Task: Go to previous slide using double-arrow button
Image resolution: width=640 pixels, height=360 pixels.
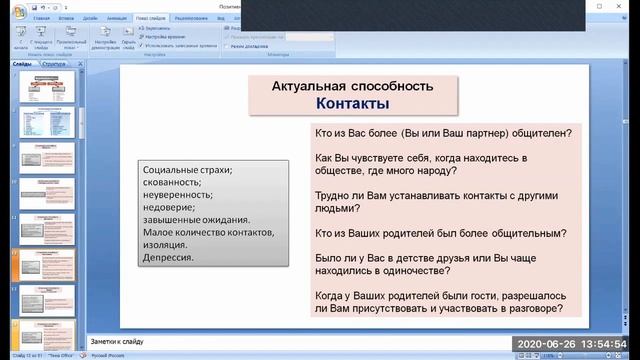Action: pos(625,317)
